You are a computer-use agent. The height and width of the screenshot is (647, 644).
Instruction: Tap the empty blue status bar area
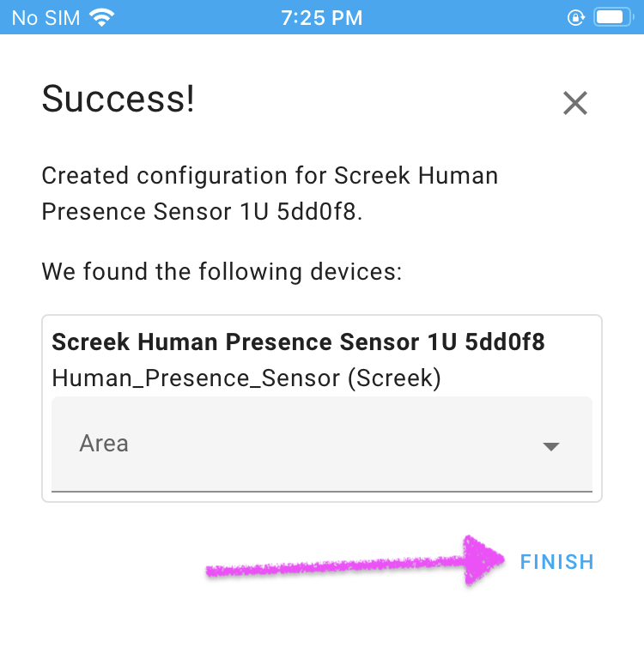click(x=462, y=17)
